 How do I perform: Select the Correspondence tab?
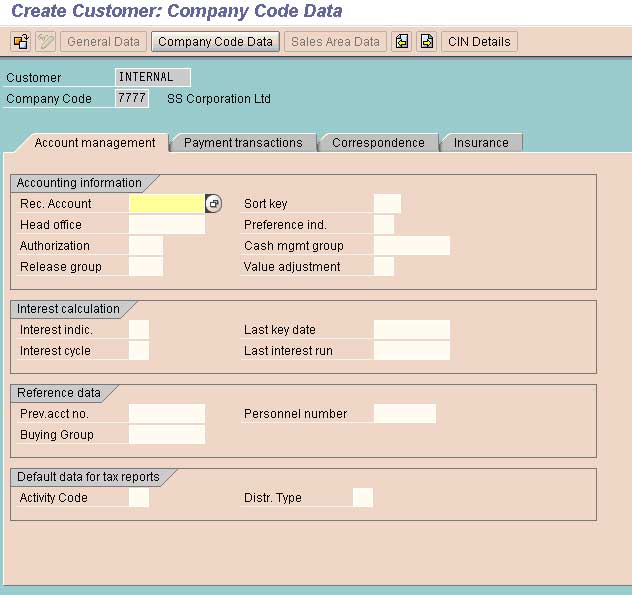point(378,143)
